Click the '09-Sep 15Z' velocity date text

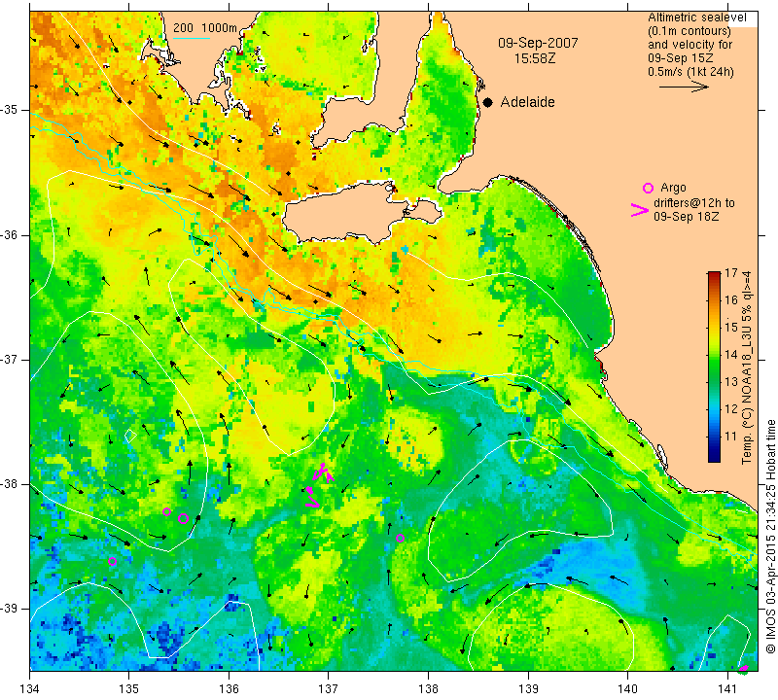coord(680,58)
